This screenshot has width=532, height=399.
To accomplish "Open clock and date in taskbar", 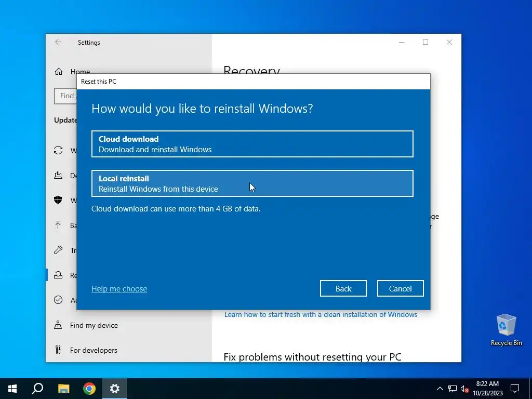I will coord(487,389).
